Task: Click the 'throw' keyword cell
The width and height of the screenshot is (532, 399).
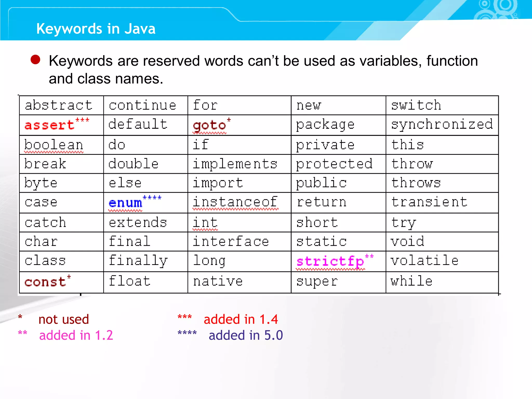Action: [x=442, y=164]
